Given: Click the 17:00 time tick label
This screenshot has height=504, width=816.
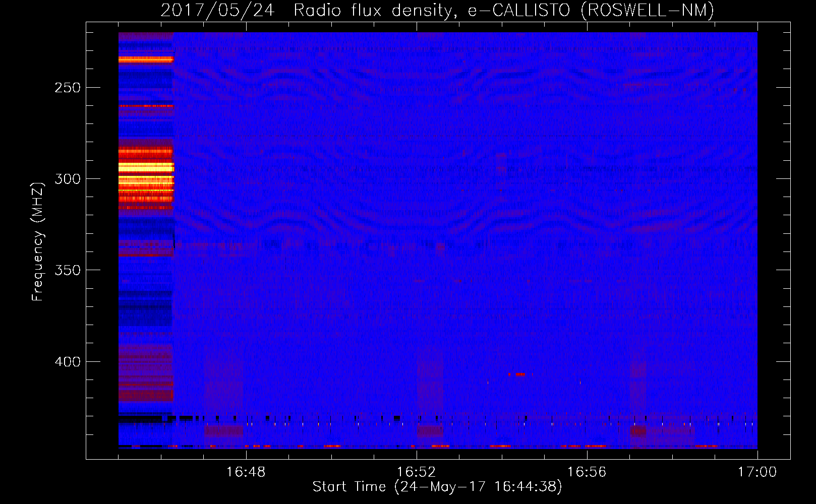Looking at the screenshot, I should pos(757,472).
